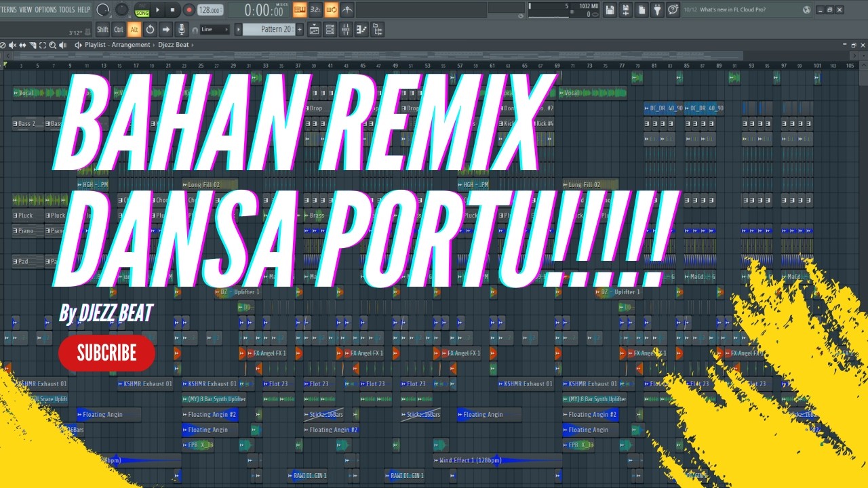Open the TOOLS menu

[67, 9]
